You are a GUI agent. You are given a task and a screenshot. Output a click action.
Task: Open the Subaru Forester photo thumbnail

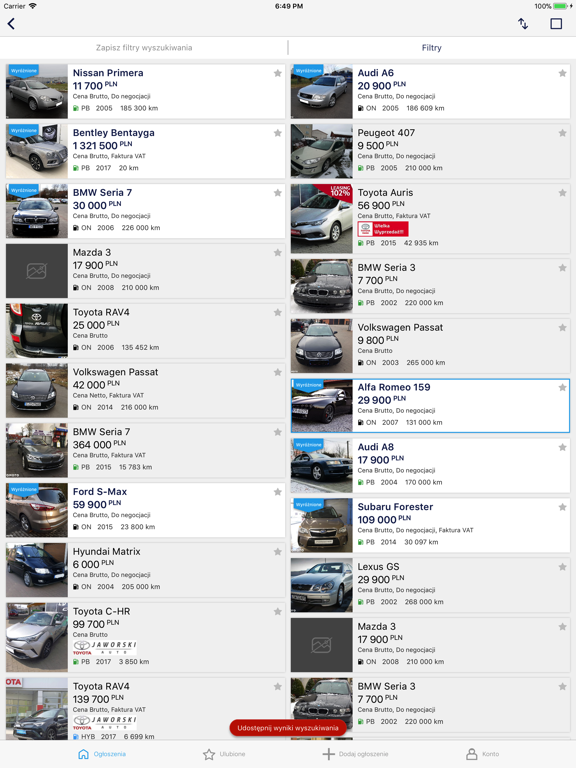point(321,525)
